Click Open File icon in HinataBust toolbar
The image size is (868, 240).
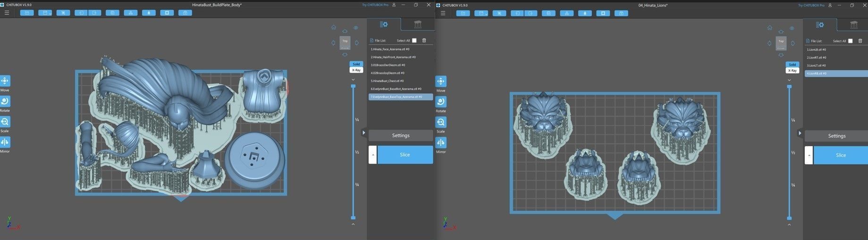pyautogui.click(x=27, y=13)
